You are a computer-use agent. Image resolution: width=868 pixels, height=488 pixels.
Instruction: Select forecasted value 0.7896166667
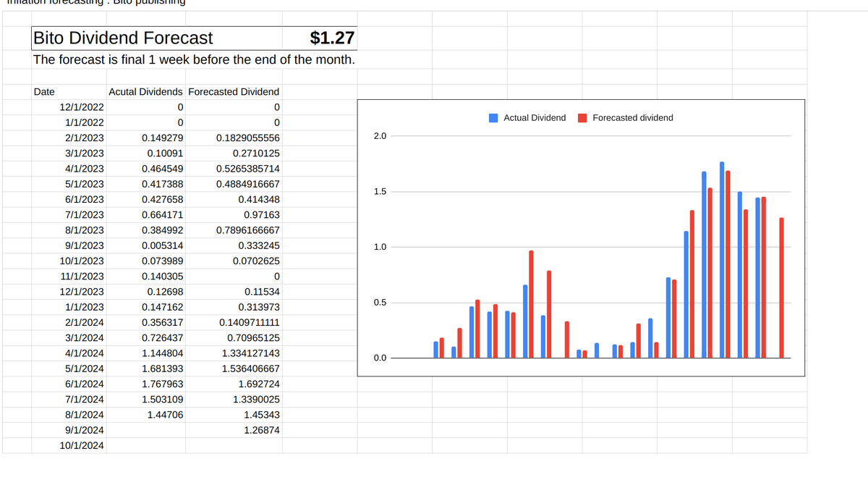[234, 230]
